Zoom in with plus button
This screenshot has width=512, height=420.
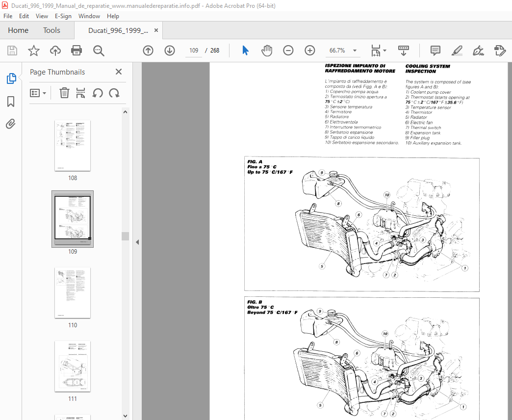[309, 51]
